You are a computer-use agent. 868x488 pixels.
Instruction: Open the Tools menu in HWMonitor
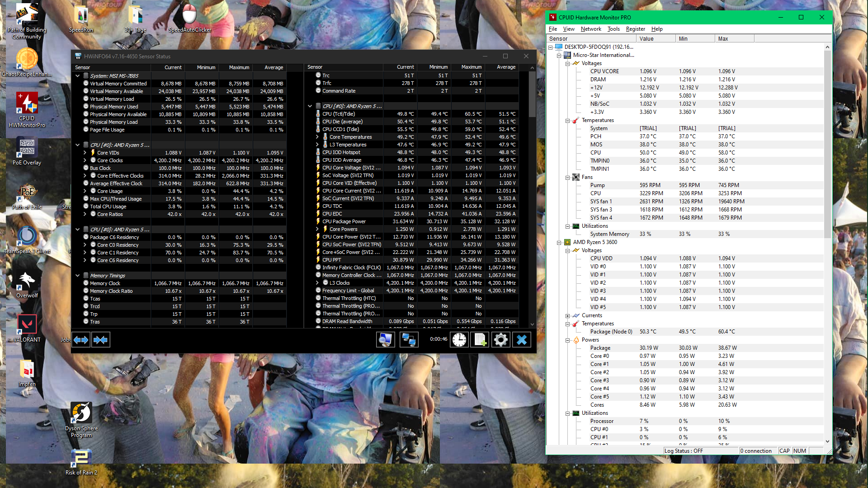[613, 29]
